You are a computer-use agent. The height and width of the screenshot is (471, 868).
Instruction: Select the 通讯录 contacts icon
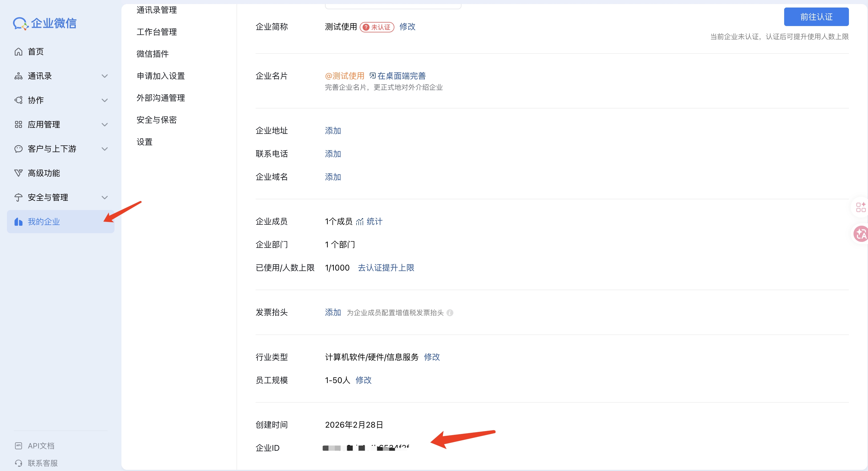tap(19, 76)
